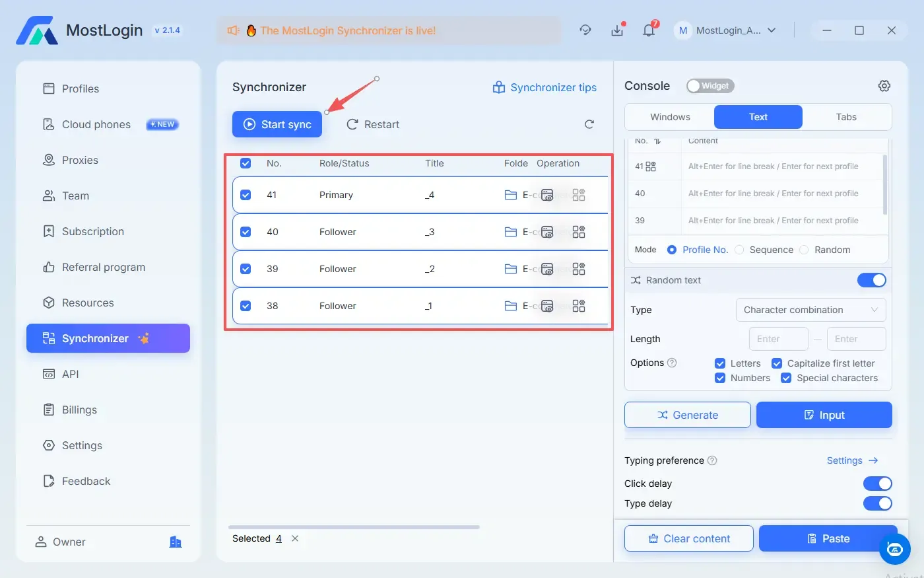This screenshot has width=924, height=578.
Task: Switch to the Windows console tab
Action: pyautogui.click(x=670, y=117)
